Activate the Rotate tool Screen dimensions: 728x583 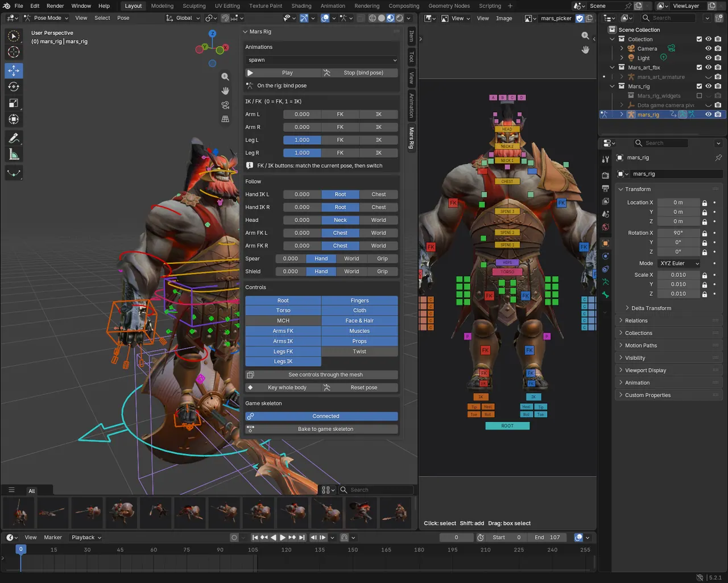(x=14, y=87)
